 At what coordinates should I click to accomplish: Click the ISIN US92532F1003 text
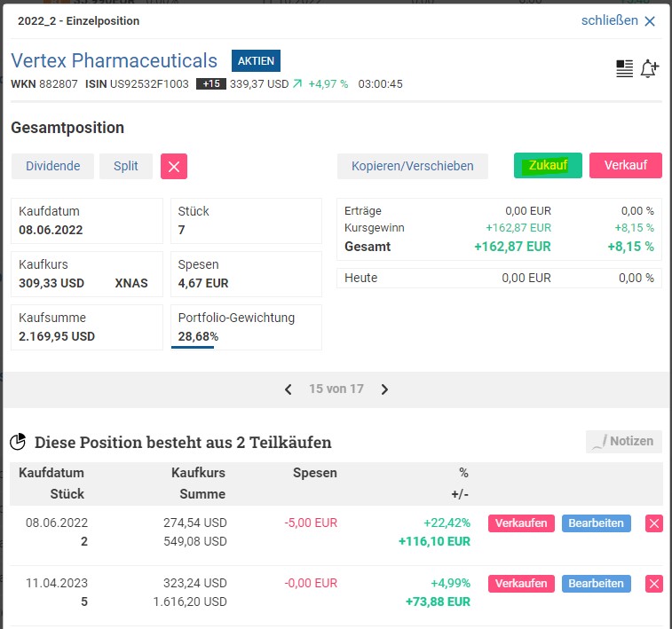pos(137,84)
